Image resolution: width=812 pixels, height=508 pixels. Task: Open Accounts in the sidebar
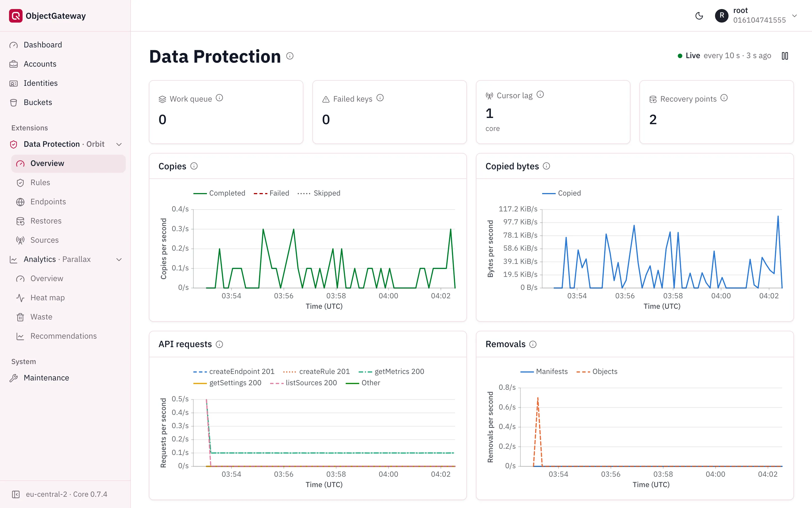point(65,64)
